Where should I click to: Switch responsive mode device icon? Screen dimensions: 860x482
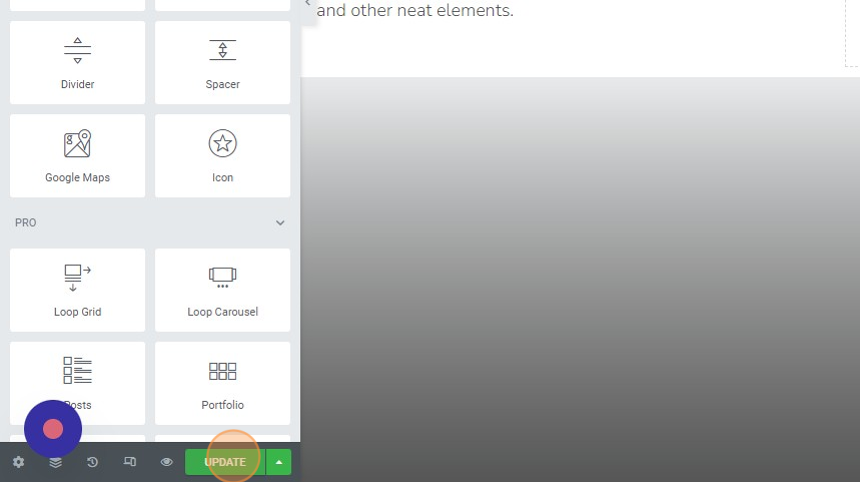(129, 462)
